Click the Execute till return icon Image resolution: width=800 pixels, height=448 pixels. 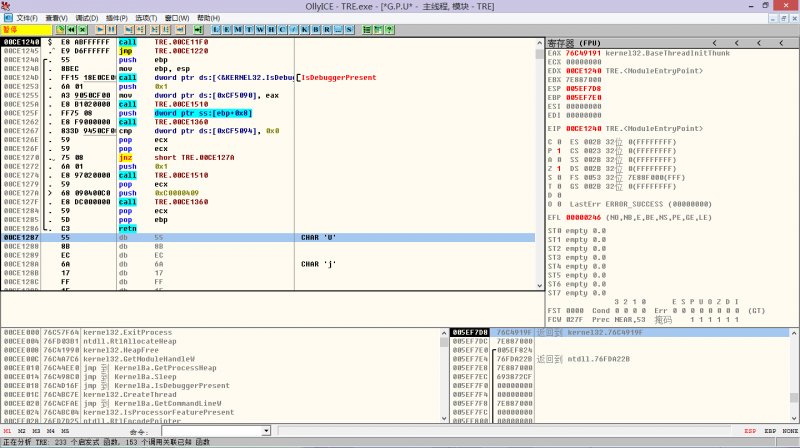180,30
